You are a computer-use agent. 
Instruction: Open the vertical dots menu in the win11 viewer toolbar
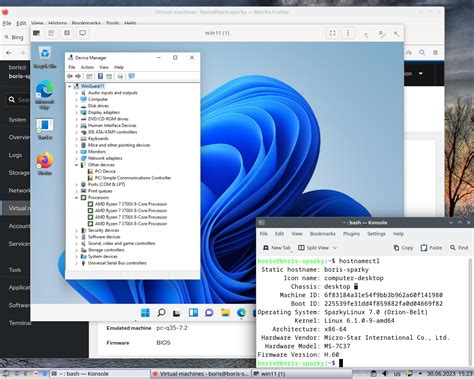click(348, 33)
